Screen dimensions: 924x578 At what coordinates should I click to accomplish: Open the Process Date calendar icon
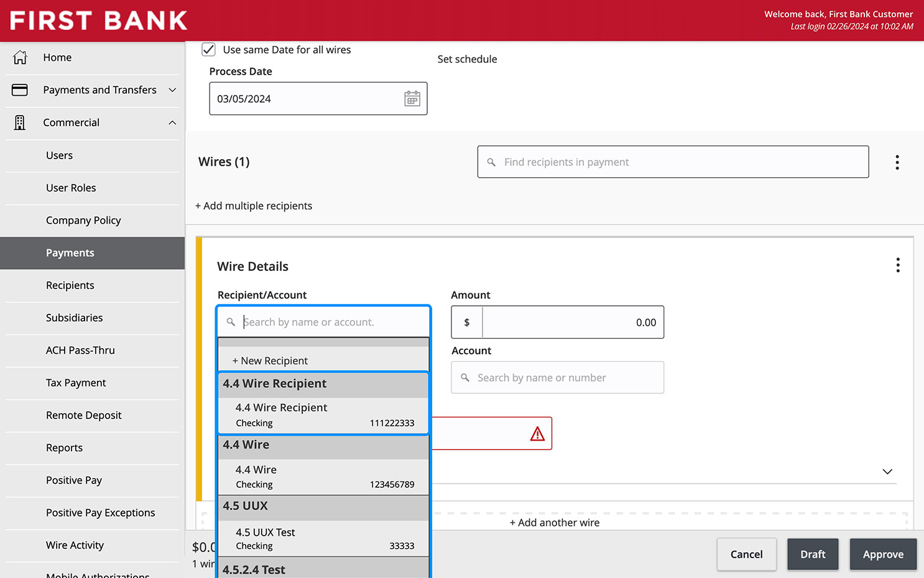pos(412,98)
